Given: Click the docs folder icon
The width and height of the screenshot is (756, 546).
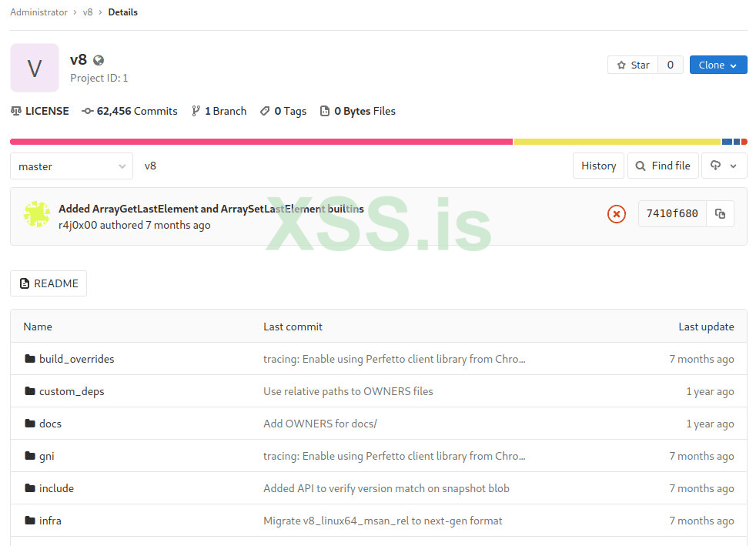Looking at the screenshot, I should click(30, 423).
